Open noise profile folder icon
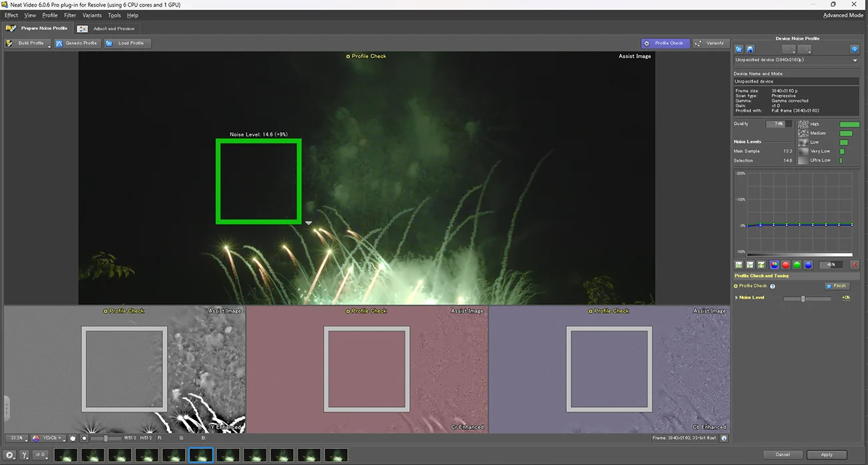 pos(739,49)
